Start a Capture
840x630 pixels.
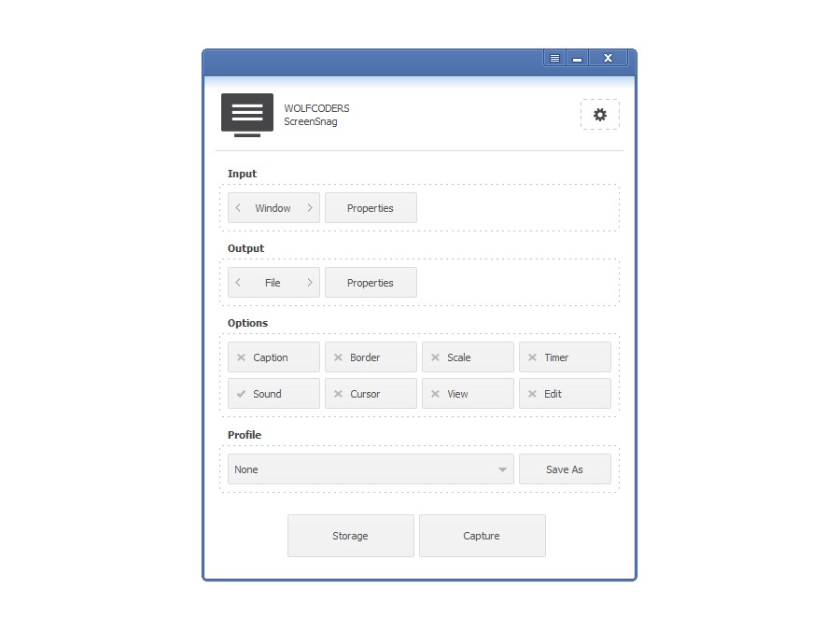(482, 536)
